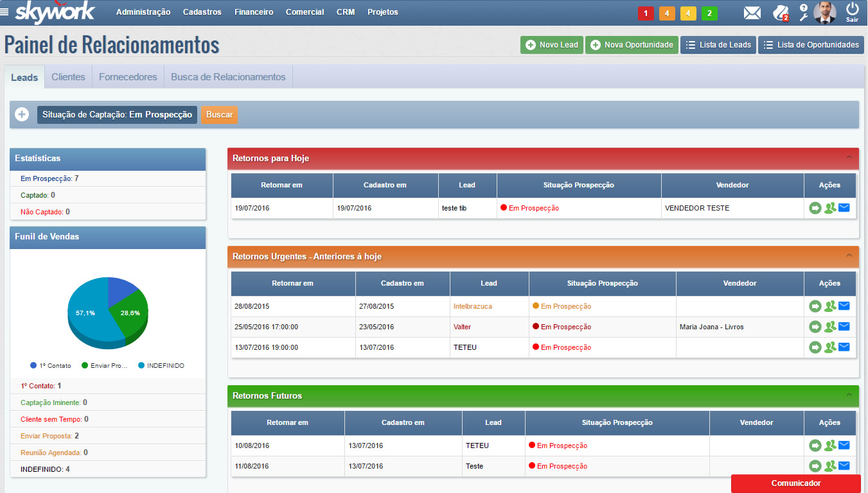Open the Comercial menu
The width and height of the screenshot is (868, 493).
(x=305, y=12)
